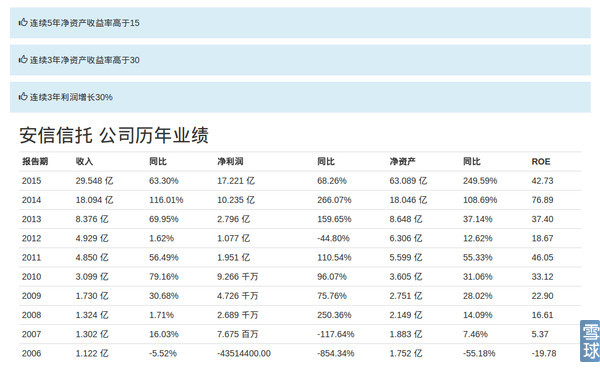Click the 雪球 logo badge
This screenshot has height=370, width=600.
pos(590,341)
